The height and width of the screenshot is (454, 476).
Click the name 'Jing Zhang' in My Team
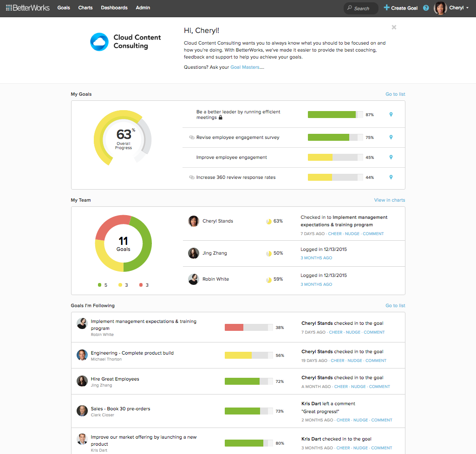pyautogui.click(x=215, y=253)
